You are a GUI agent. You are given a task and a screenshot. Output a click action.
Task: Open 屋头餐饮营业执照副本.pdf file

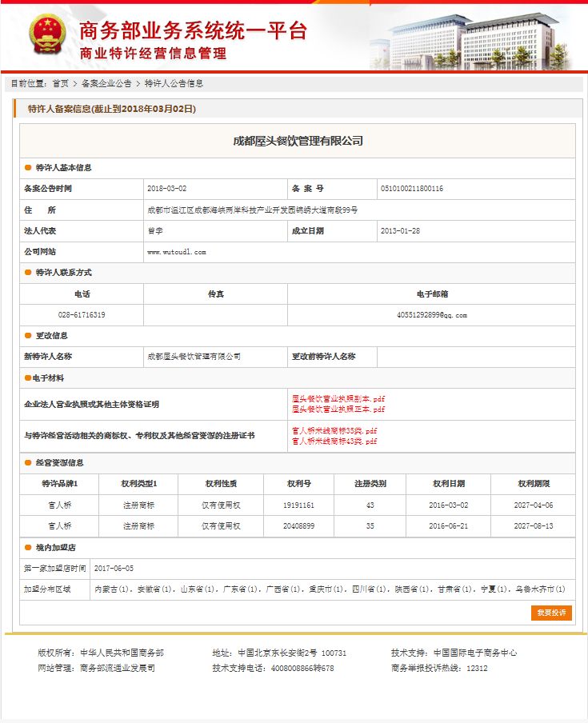point(338,399)
